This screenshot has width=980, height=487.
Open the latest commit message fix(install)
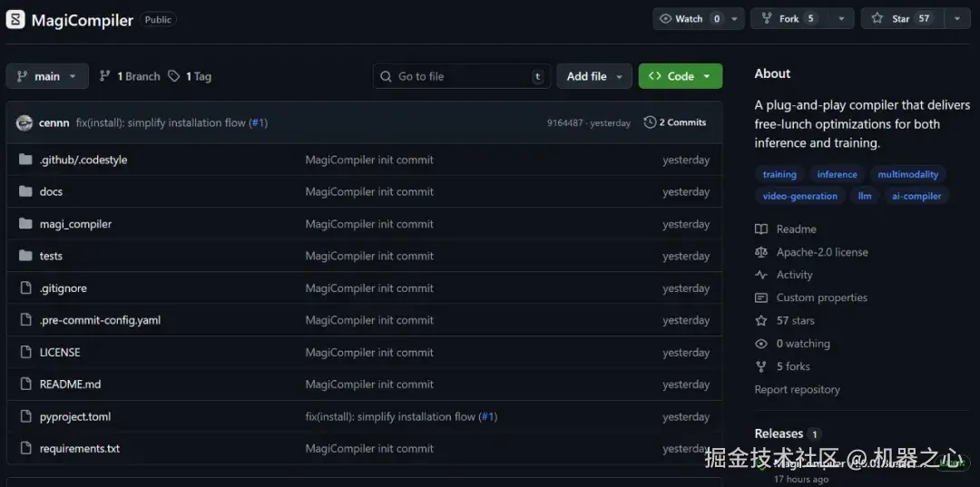point(161,123)
